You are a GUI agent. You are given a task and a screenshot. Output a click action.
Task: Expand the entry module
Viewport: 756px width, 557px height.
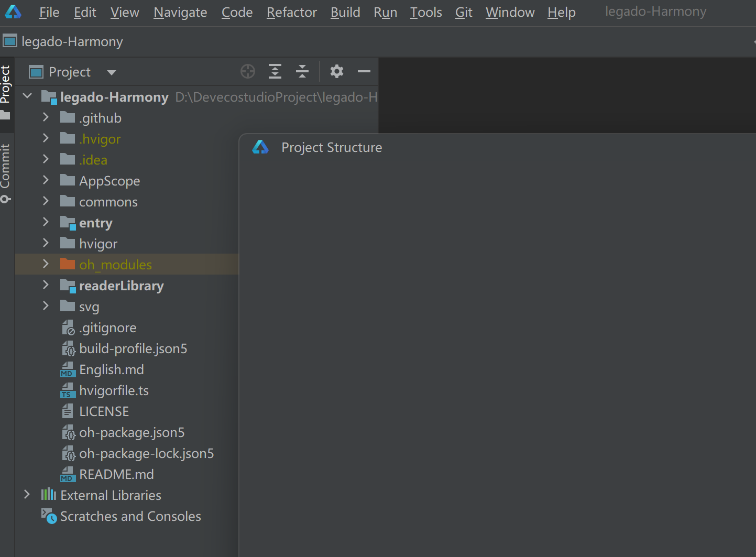pos(46,222)
